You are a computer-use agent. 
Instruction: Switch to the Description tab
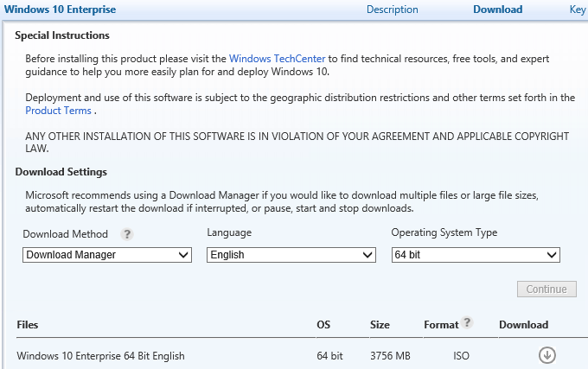(x=393, y=10)
